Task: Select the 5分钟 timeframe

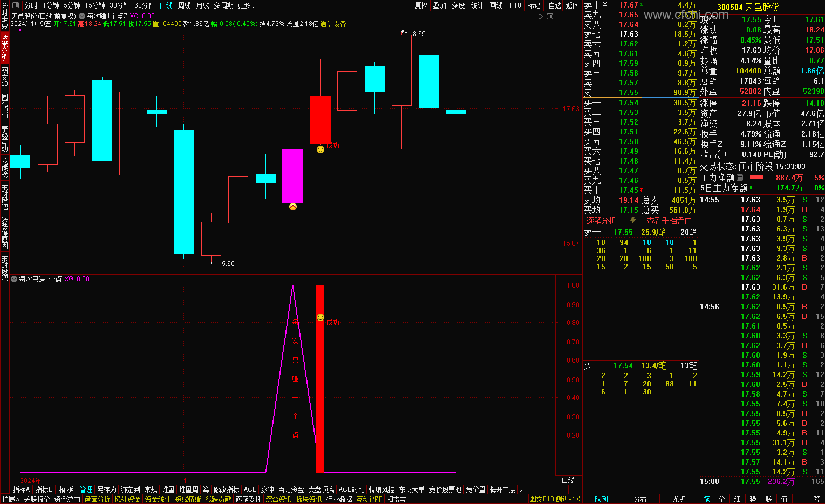Action: (x=72, y=5)
